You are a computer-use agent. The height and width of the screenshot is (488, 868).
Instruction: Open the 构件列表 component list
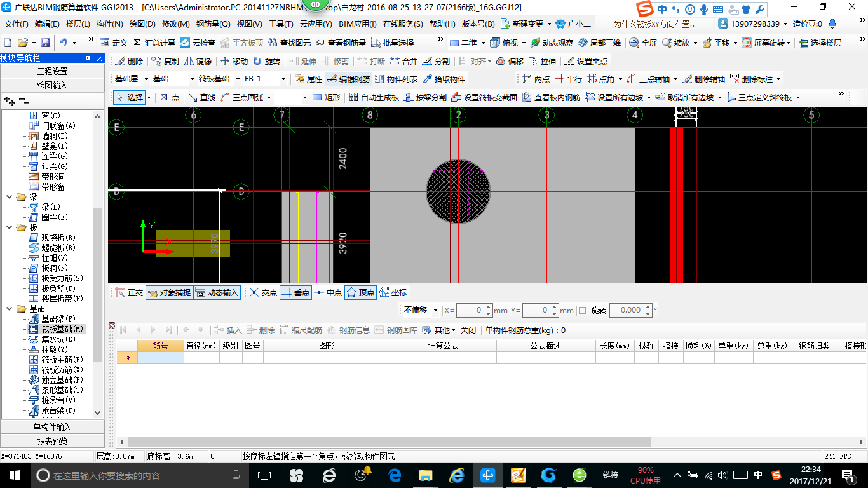pyautogui.click(x=397, y=79)
